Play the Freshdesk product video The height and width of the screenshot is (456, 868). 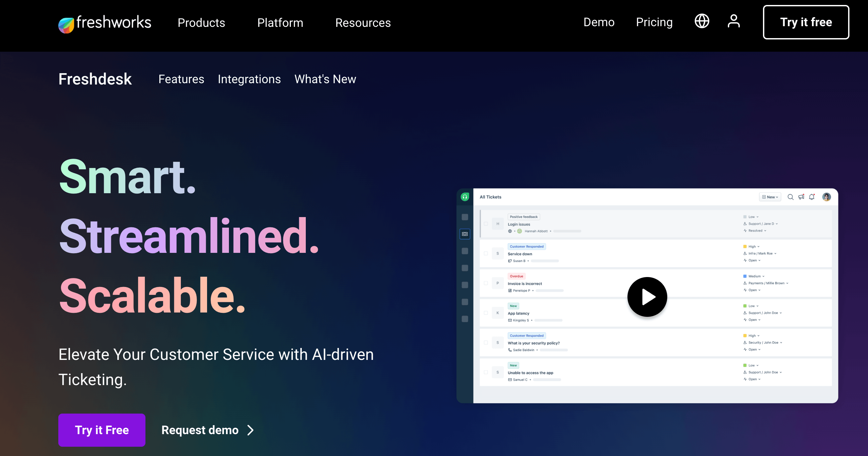tap(647, 297)
